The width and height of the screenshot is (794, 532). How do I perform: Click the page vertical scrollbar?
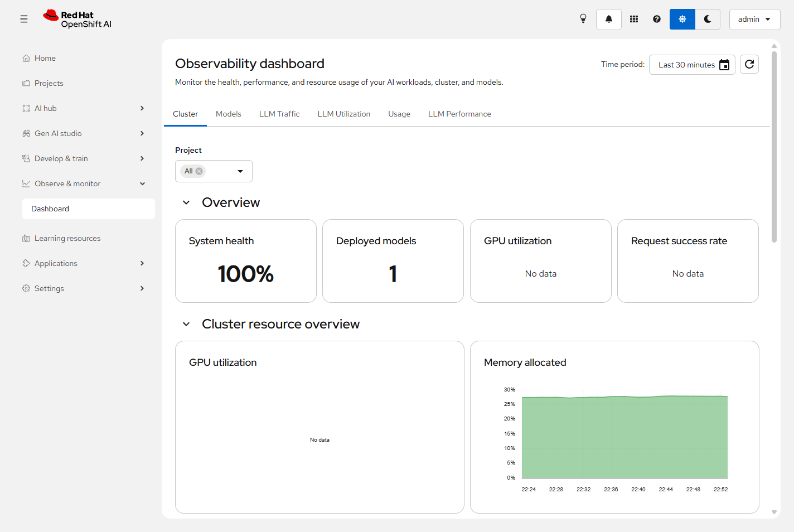(x=774, y=147)
